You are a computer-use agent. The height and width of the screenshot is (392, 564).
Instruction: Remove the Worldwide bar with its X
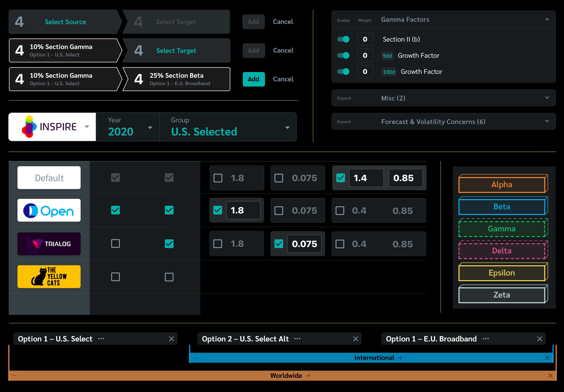click(x=550, y=376)
